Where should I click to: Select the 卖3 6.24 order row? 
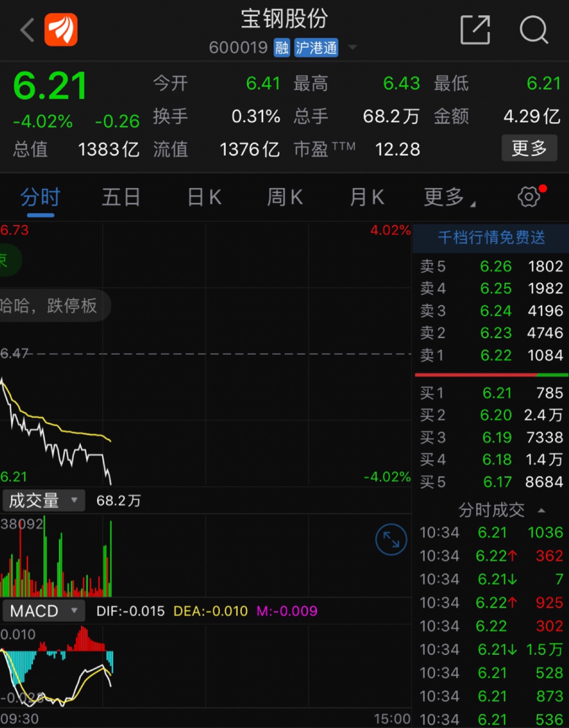pos(491,311)
